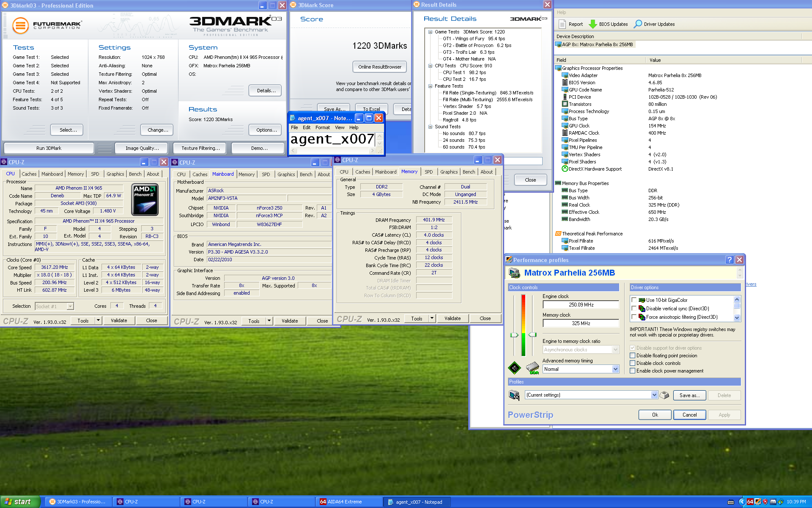
Task: Click the clock level color gauge bar
Action: click(x=523, y=325)
